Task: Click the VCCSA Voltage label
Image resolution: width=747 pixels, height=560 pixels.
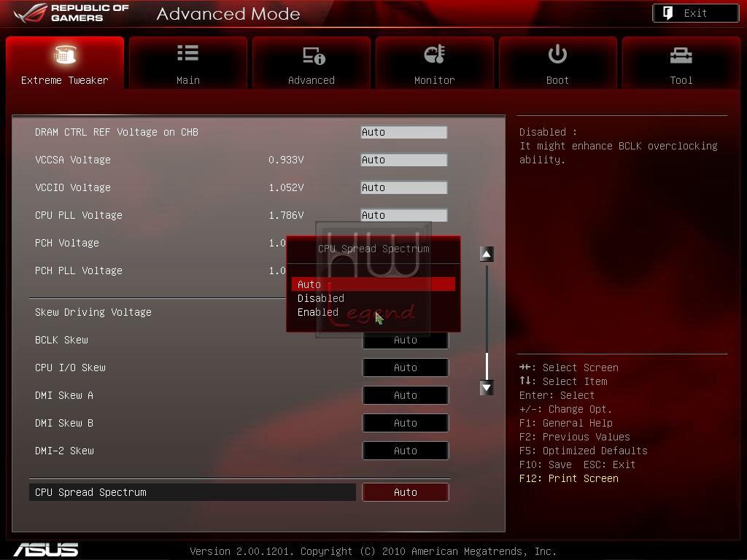Action: pos(73,160)
